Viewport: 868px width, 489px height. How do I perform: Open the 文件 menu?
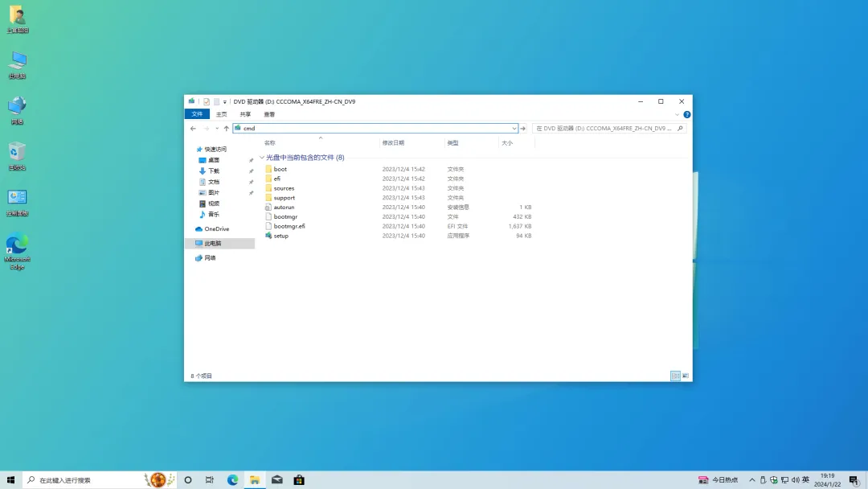197,113
